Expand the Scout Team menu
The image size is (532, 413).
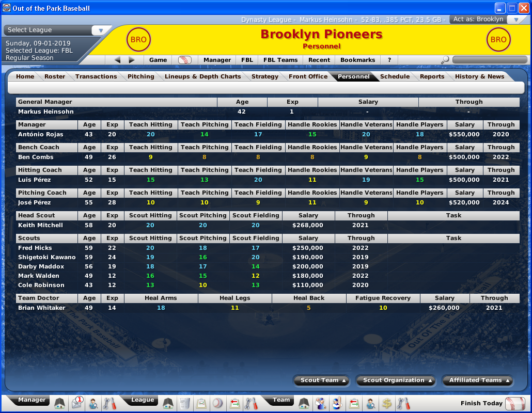[321, 380]
